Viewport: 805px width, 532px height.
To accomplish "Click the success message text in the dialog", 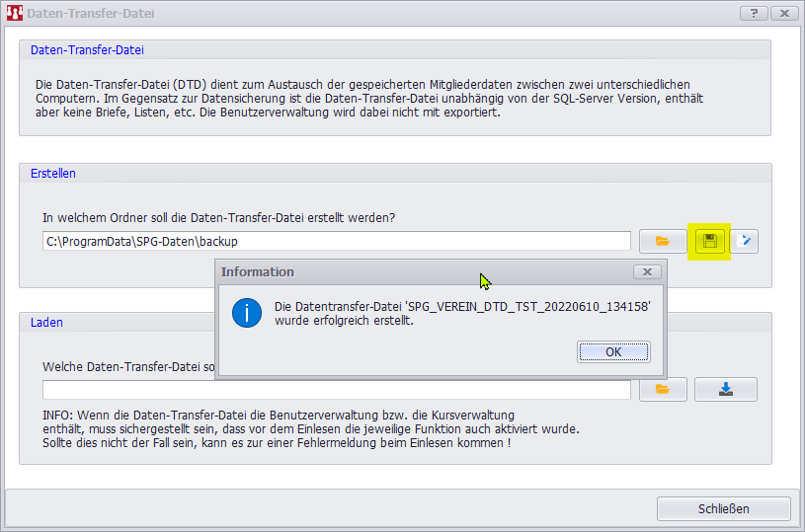I will 462,314.
